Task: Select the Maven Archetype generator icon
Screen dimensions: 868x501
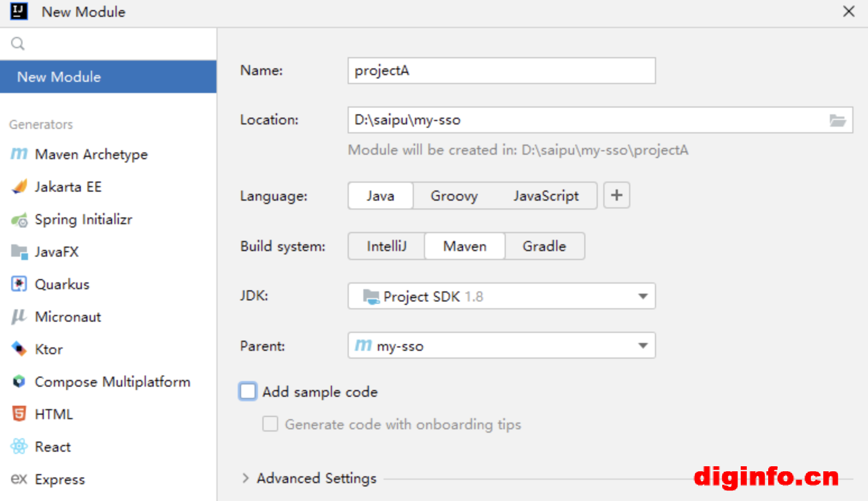Action: (19, 154)
